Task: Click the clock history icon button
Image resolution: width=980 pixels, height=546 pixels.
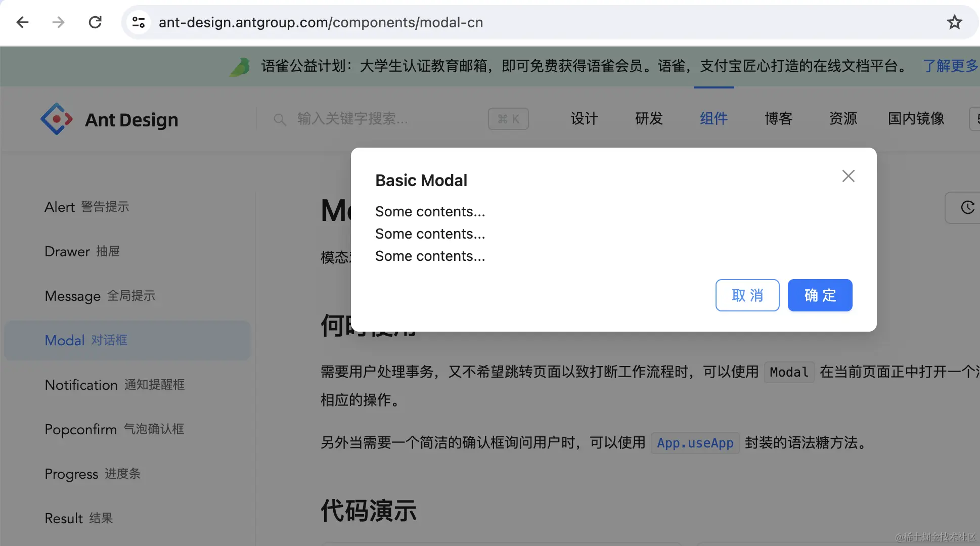Action: [967, 207]
